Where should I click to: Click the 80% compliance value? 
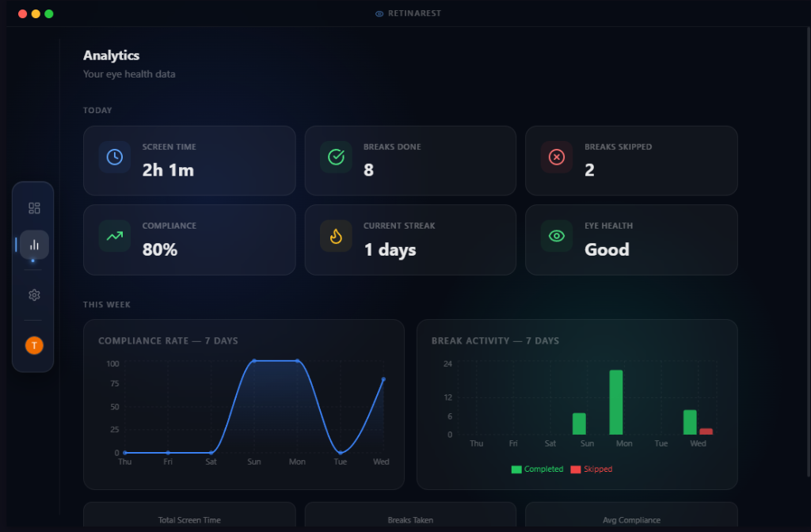pos(160,249)
